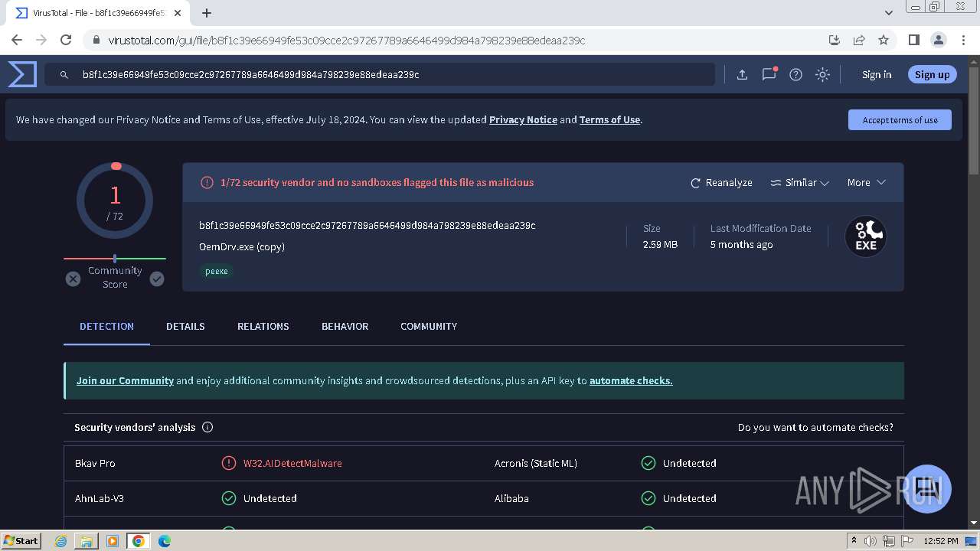Open the automate checks link
Viewport: 980px width, 551px height.
click(631, 381)
